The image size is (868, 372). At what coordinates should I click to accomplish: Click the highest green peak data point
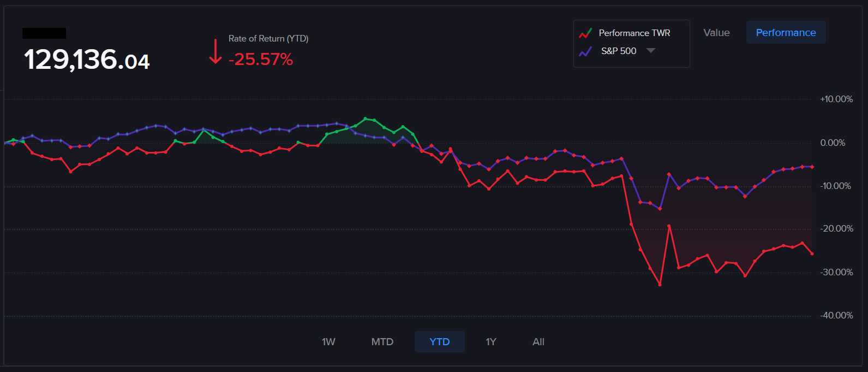pyautogui.click(x=366, y=119)
